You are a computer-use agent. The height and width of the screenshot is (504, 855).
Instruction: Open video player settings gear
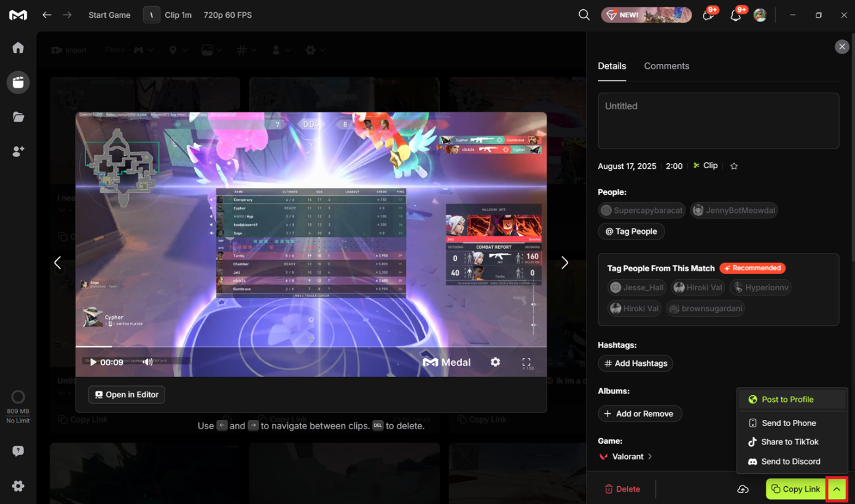[x=495, y=362]
